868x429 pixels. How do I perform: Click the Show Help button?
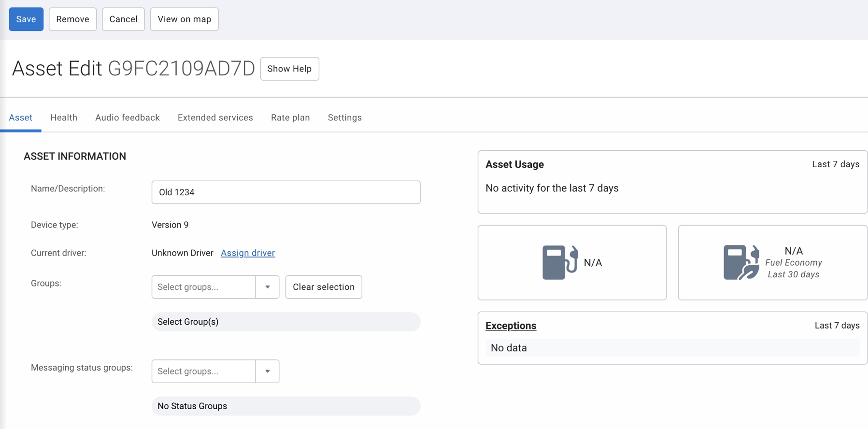pos(290,69)
